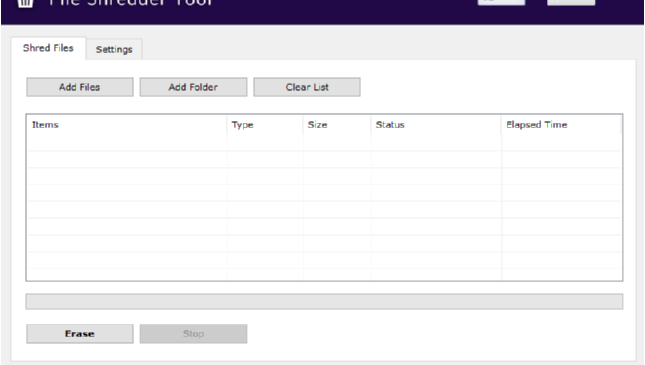Click the Add Files button

(x=80, y=87)
